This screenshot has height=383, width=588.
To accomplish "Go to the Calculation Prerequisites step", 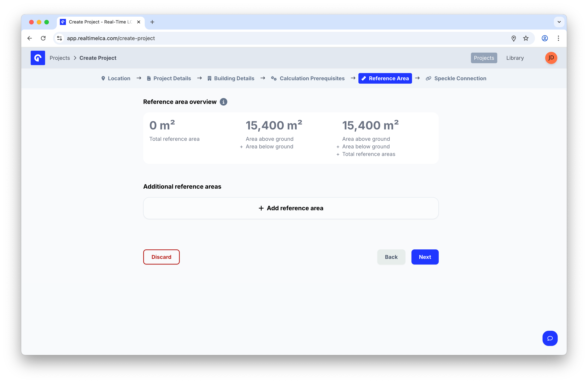I will tap(308, 78).
